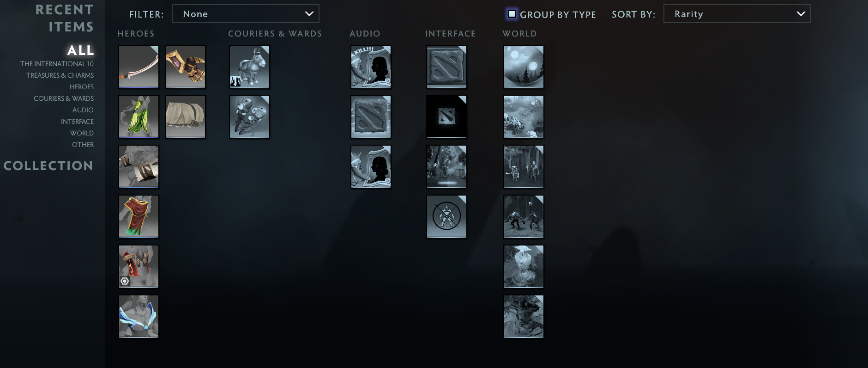Toggle the Group By Type checkbox

click(512, 14)
